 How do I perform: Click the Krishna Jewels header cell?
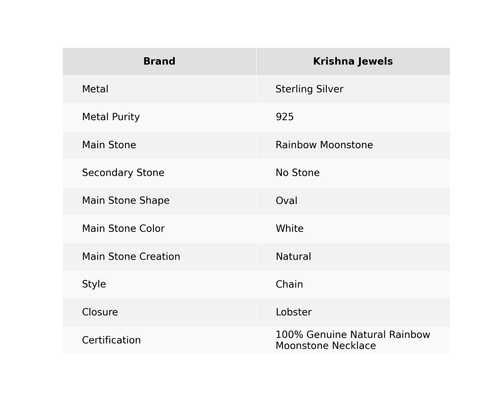353,61
